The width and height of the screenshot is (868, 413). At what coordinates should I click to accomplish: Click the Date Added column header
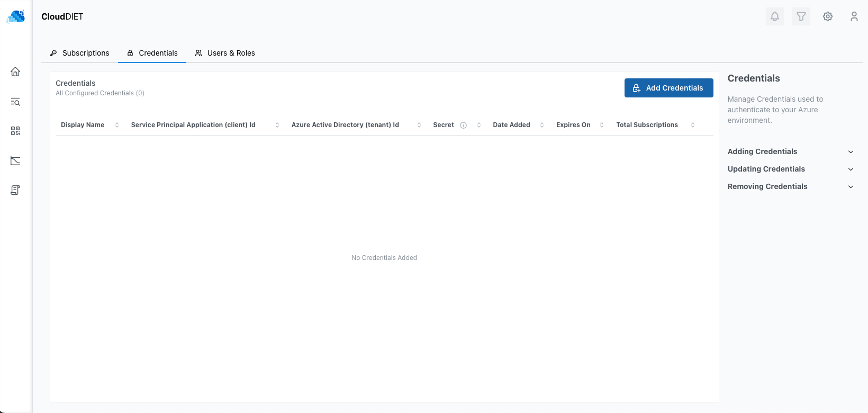pos(511,125)
